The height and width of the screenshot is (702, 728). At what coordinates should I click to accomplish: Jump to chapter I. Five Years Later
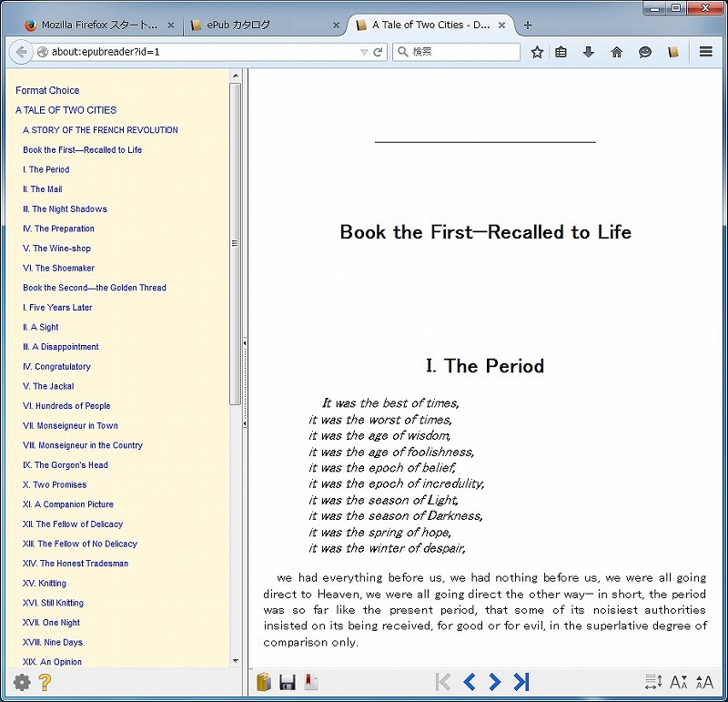(57, 307)
